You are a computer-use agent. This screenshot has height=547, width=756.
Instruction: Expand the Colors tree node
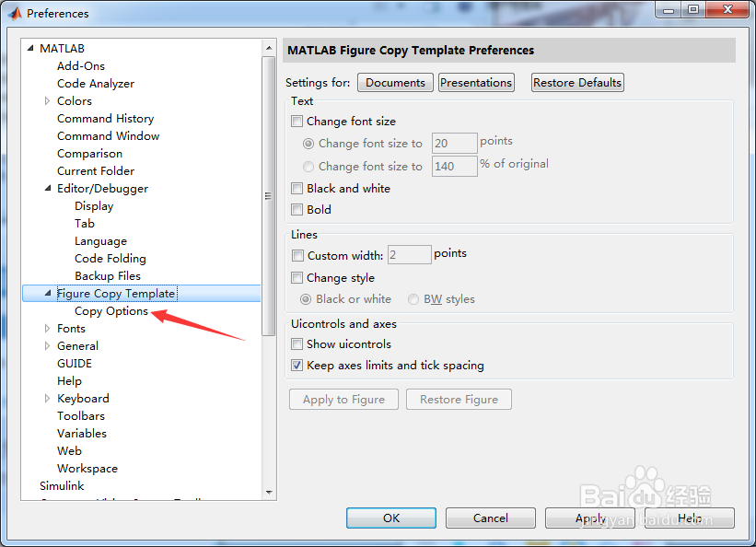pyautogui.click(x=47, y=100)
